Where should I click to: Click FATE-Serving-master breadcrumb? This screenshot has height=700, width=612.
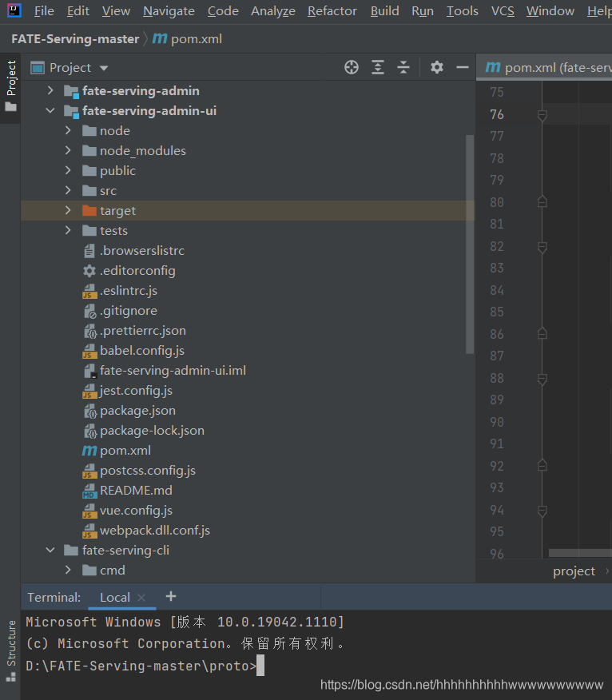click(x=75, y=39)
